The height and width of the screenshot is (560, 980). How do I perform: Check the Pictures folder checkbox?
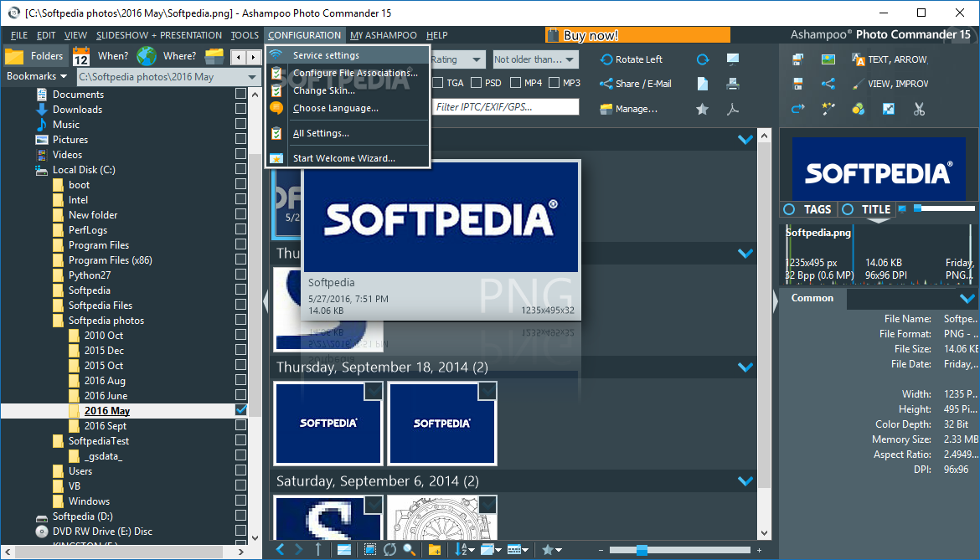[x=240, y=139]
